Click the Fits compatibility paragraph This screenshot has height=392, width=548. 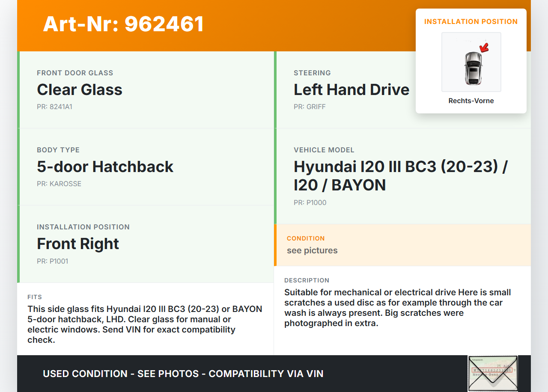click(x=145, y=324)
